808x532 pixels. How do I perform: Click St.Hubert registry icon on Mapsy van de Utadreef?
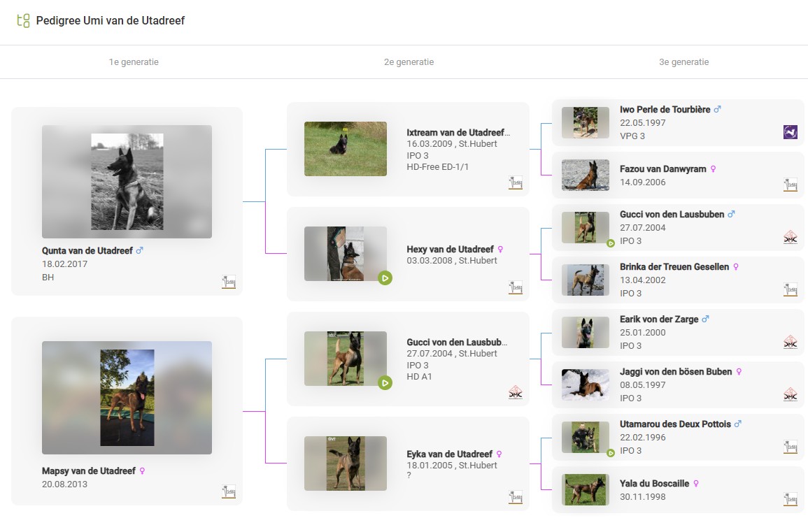(x=229, y=491)
